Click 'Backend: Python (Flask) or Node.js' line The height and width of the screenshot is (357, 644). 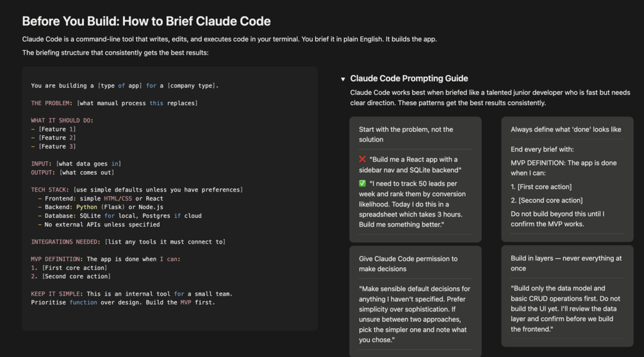pos(101,207)
